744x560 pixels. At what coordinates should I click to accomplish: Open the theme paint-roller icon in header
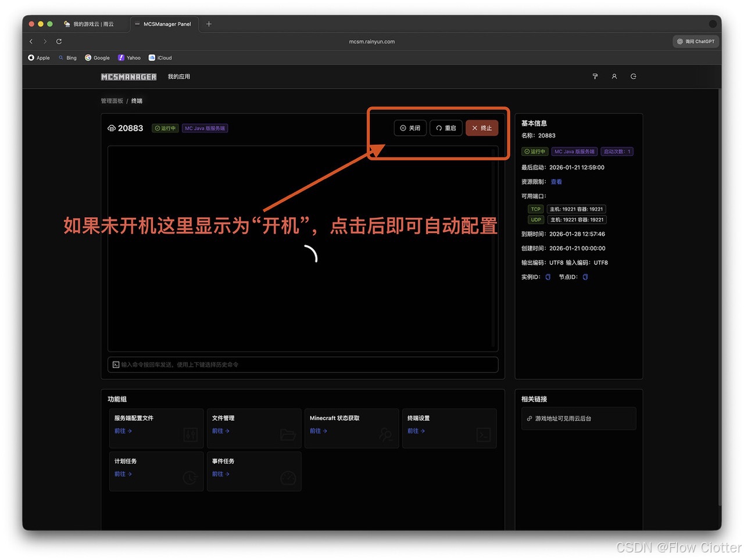coord(595,77)
